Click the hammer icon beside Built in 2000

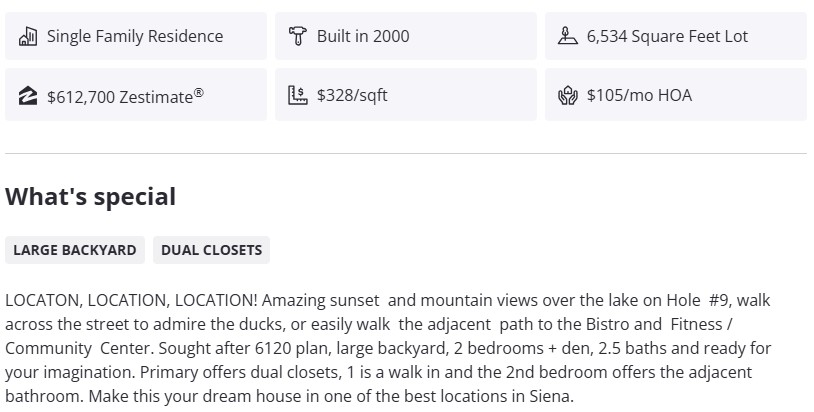[x=297, y=36]
